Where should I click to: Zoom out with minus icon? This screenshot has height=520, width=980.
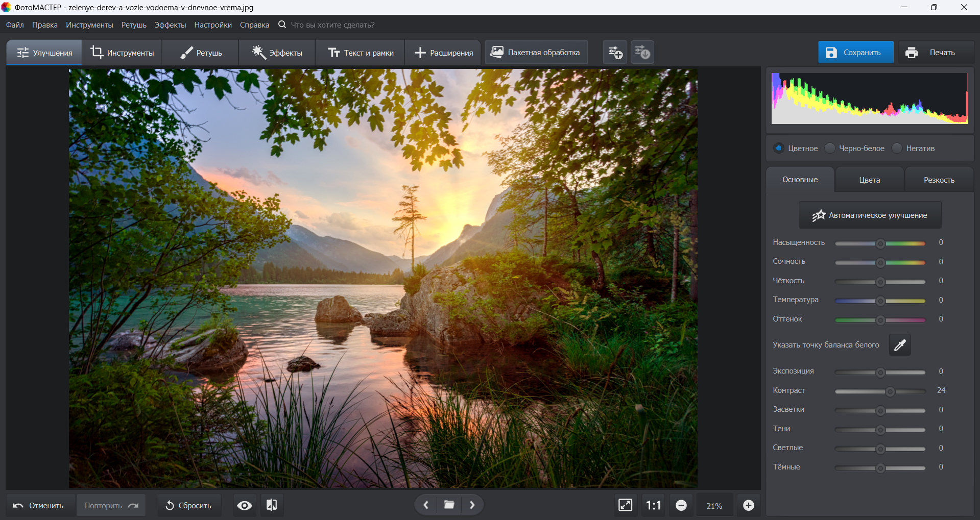tap(681, 505)
